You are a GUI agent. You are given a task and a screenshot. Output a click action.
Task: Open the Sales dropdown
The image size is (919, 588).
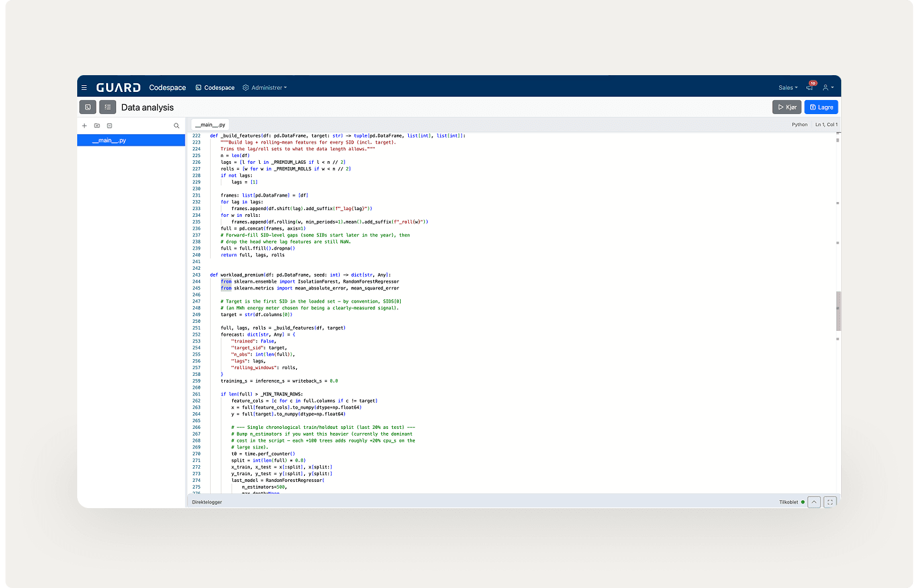(x=788, y=88)
